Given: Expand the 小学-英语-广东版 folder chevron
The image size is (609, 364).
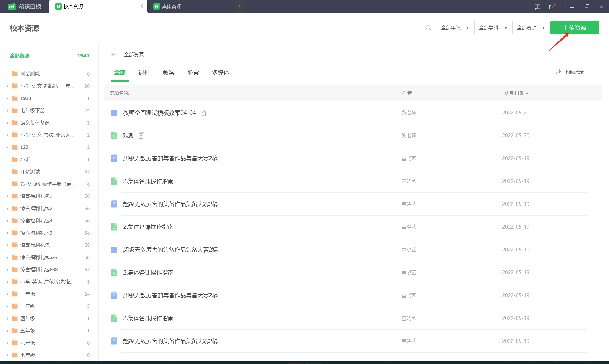Looking at the screenshot, I should coord(7,282).
